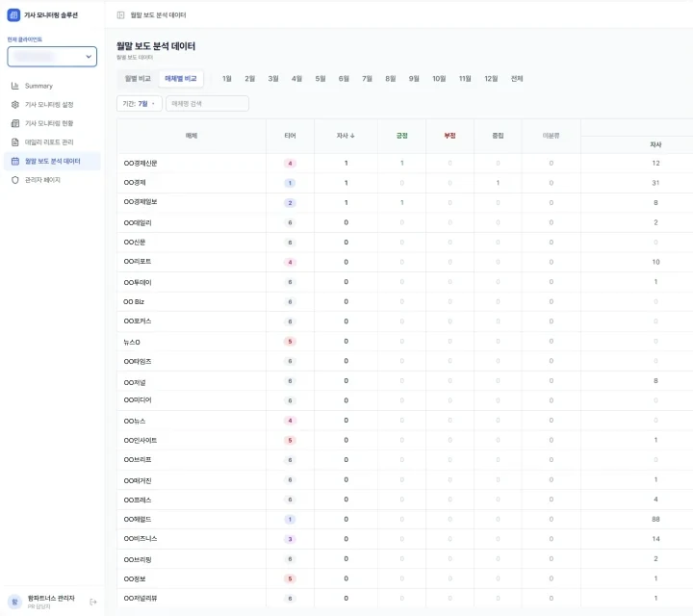
Task: Click the value 88 in OO헤럴드 row
Action: pyautogui.click(x=655, y=519)
